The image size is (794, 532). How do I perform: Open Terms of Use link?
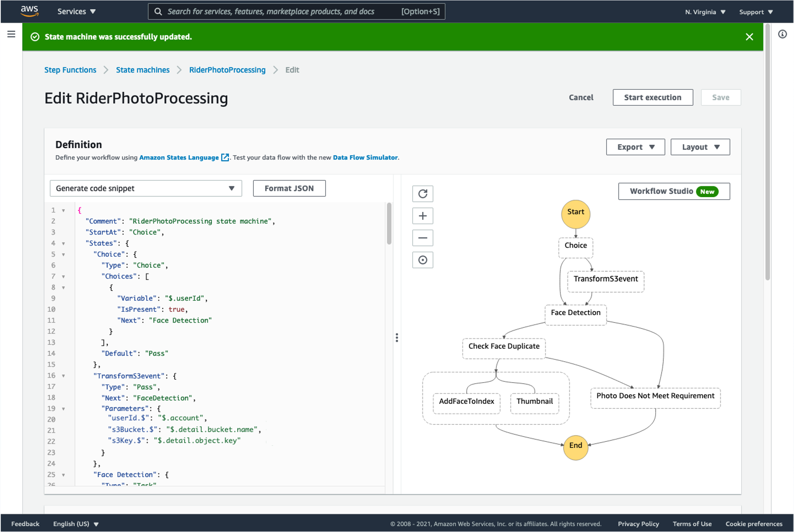tap(692, 524)
